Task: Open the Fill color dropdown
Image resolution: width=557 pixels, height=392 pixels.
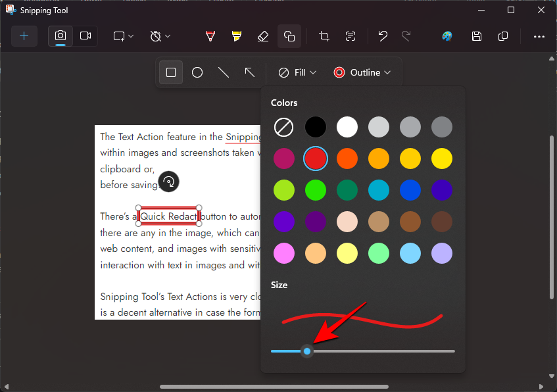Action: (297, 72)
